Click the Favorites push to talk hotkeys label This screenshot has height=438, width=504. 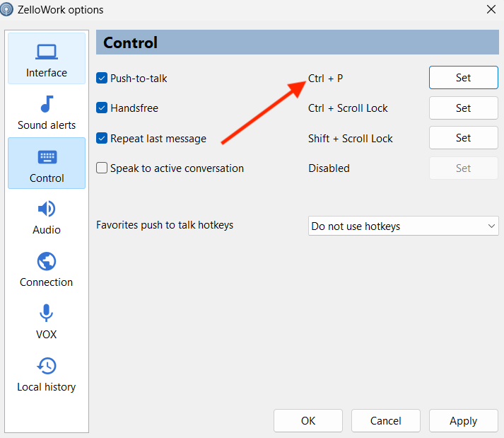coord(165,225)
